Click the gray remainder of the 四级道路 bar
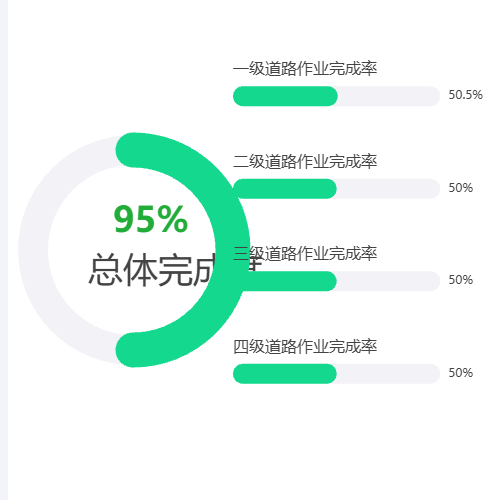500x500 pixels. [388, 374]
